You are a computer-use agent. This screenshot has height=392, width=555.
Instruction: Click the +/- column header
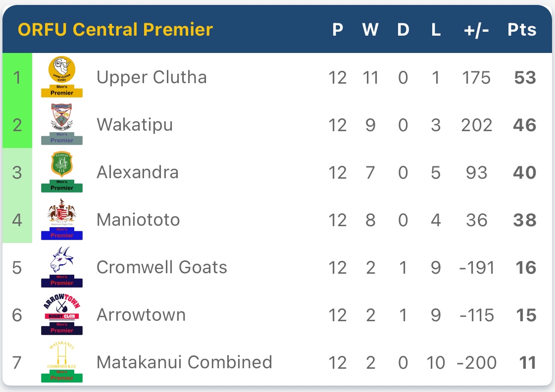pos(476,30)
